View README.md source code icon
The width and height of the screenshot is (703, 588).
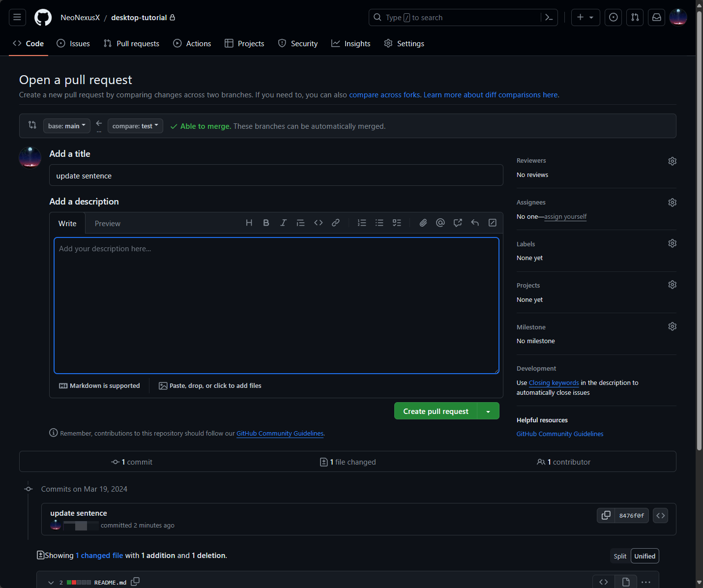click(604, 582)
